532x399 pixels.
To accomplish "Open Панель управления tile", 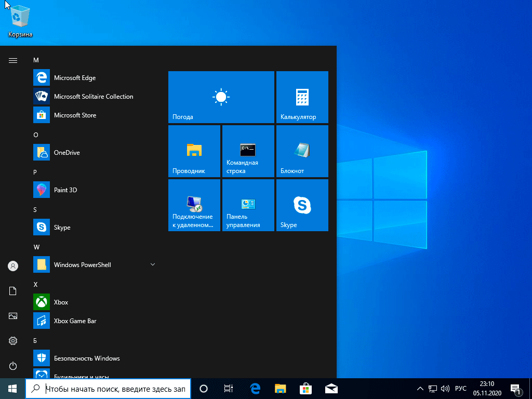I will (x=248, y=205).
